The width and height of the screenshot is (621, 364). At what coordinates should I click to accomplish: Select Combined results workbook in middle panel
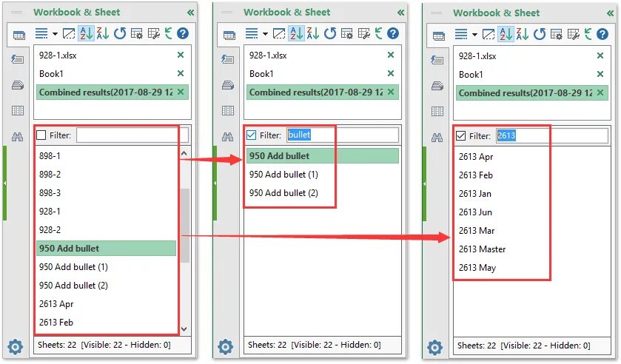(x=323, y=92)
